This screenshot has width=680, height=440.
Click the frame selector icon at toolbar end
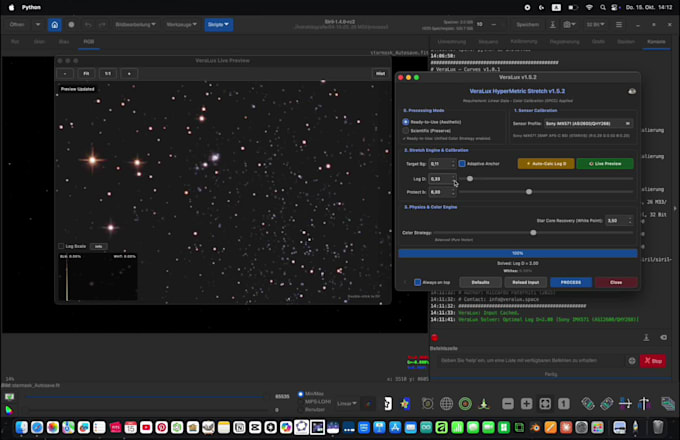pyautogui.click(x=668, y=404)
